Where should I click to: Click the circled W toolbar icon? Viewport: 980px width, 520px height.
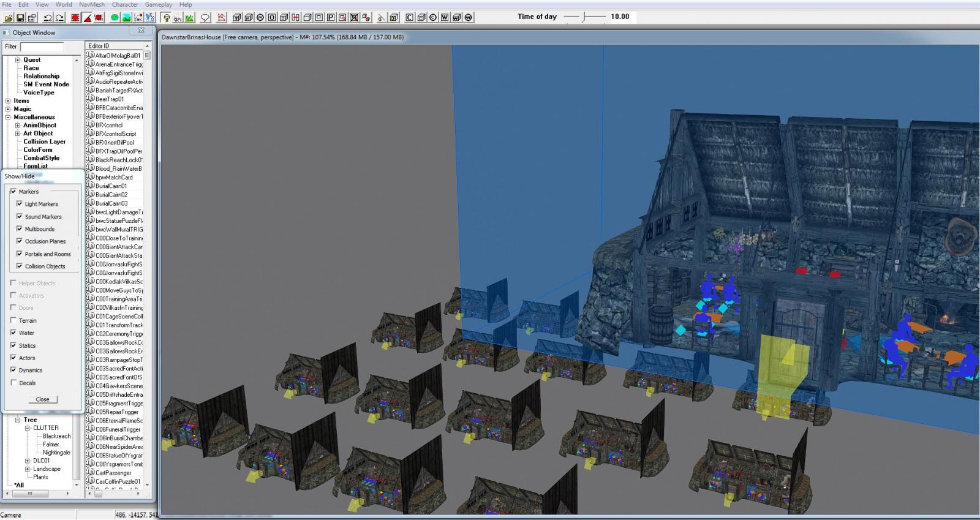[x=469, y=18]
